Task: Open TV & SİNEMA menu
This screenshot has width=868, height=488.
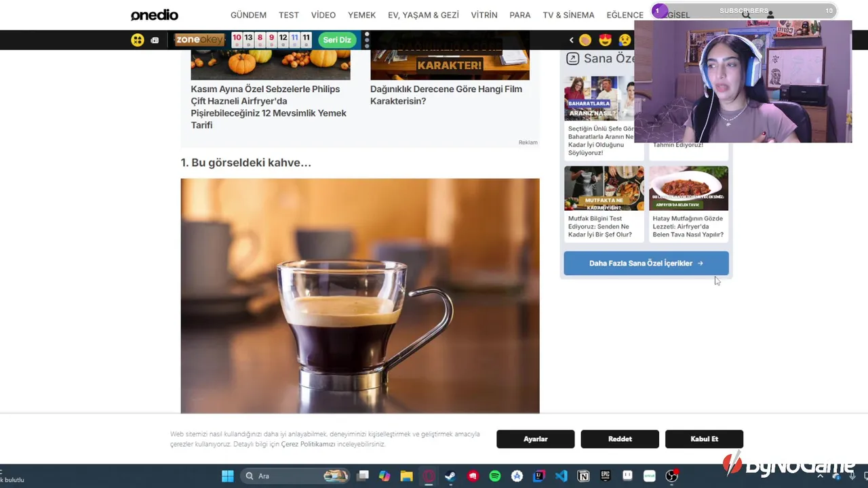Action: tap(568, 15)
